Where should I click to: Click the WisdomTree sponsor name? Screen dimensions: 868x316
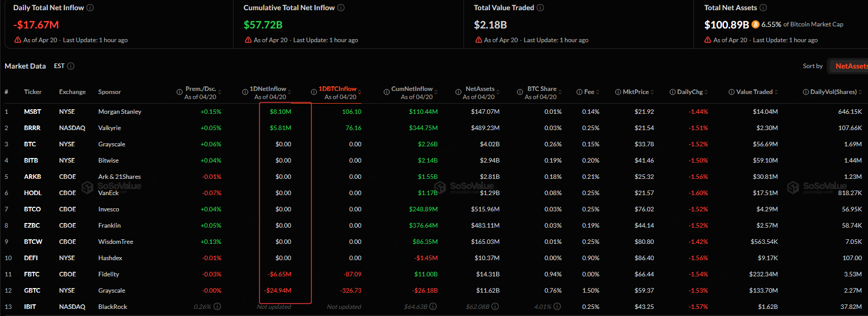point(115,241)
